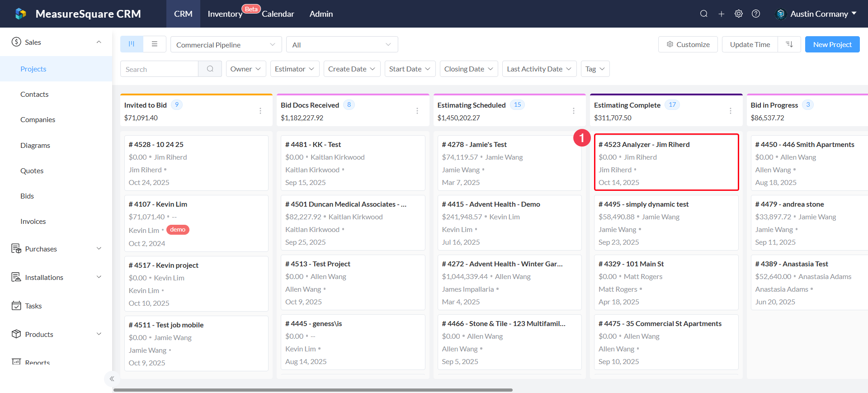Image resolution: width=868 pixels, height=393 pixels.
Task: Click the Update Time sort button
Action: 750,44
